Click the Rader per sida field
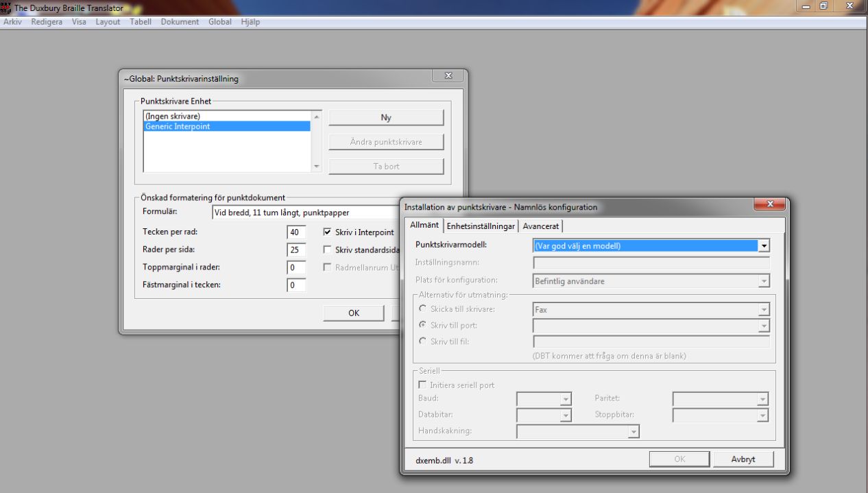The width and height of the screenshot is (868, 493). tap(296, 250)
